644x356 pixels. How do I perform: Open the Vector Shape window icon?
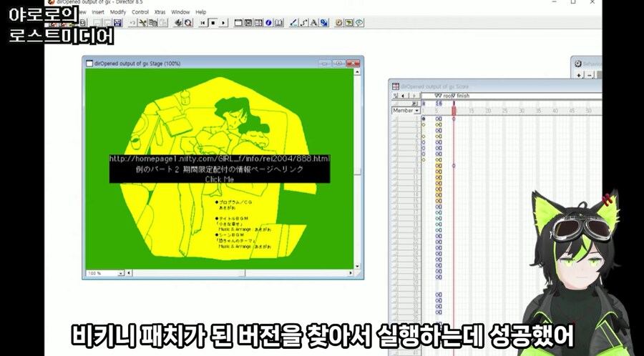coord(304,23)
